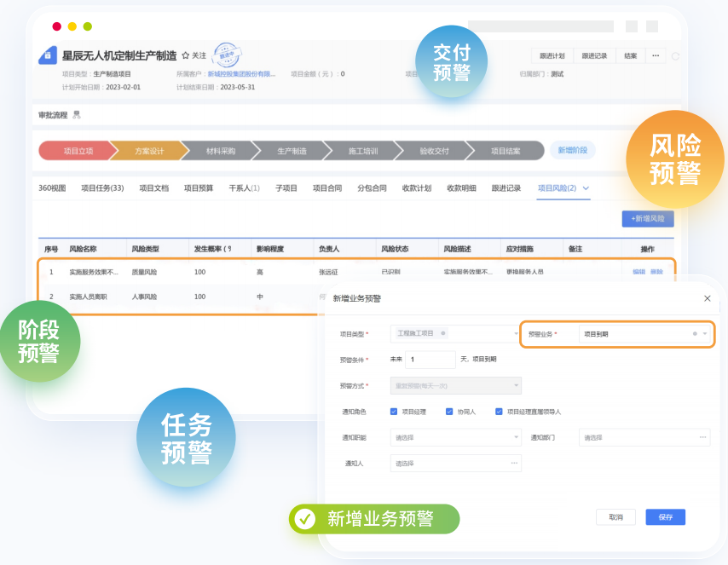This screenshot has height=565, width=728.
Task: Click the blue project document icon
Action: (x=48, y=55)
